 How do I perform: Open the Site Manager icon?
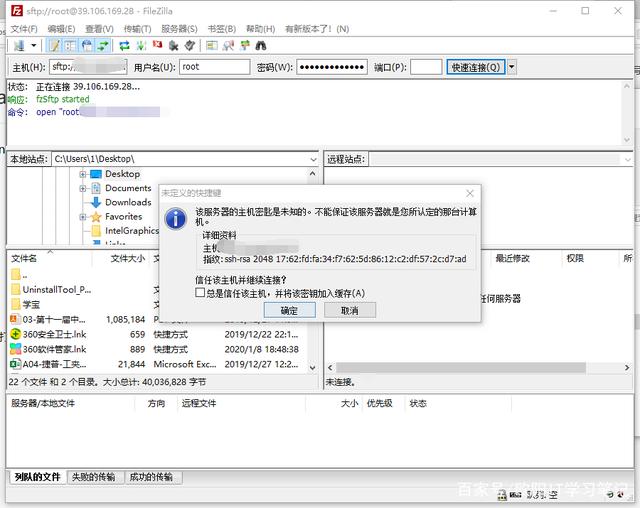[x=19, y=46]
